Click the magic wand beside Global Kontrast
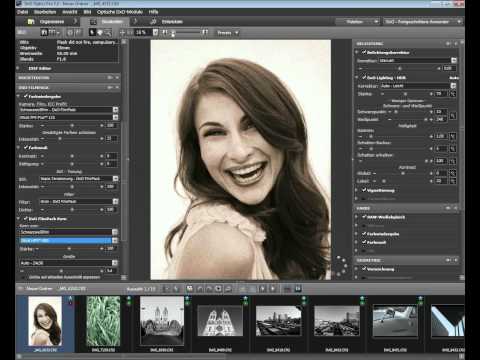The image size is (480, 360). click(x=453, y=173)
